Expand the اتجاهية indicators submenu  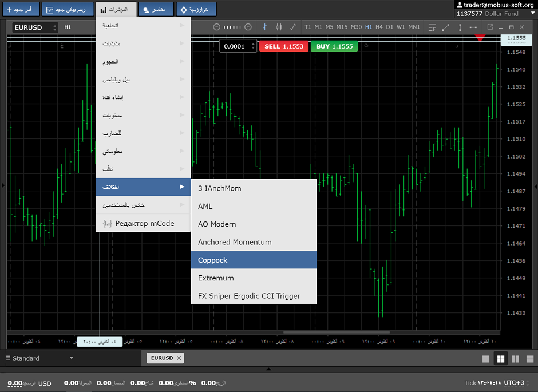[x=143, y=26]
